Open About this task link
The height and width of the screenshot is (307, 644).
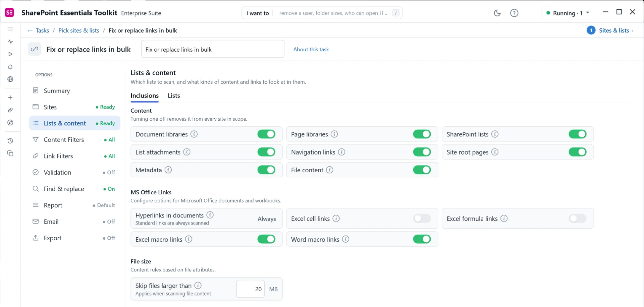(x=311, y=49)
